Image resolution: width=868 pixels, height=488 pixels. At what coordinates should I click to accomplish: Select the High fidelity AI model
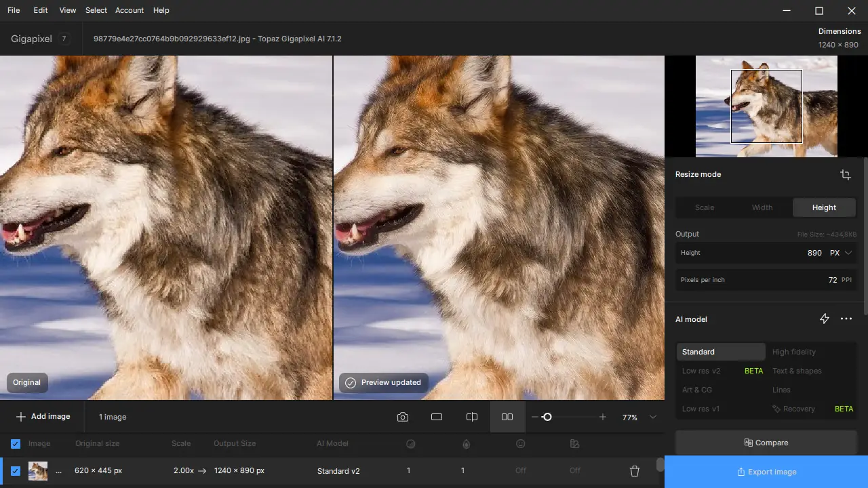[x=794, y=352]
